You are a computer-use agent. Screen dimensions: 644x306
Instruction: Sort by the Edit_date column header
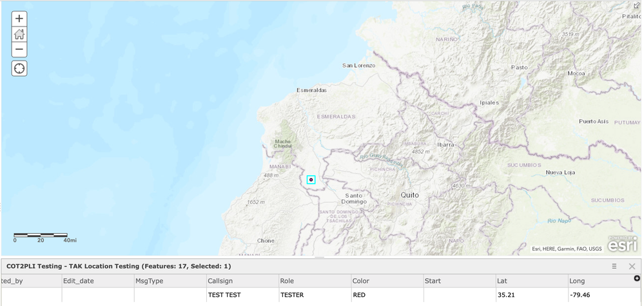[98, 281]
